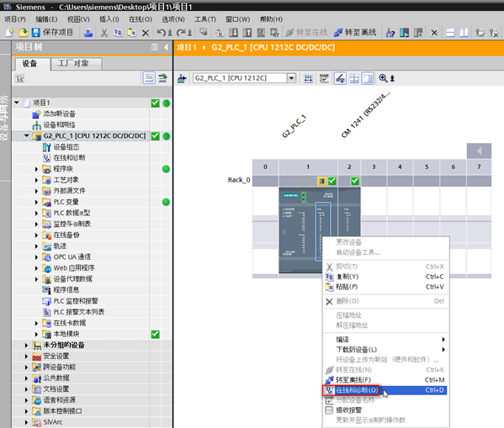504x428 pixels.
Task: Expand the 本地模块 folder
Action: [36, 334]
